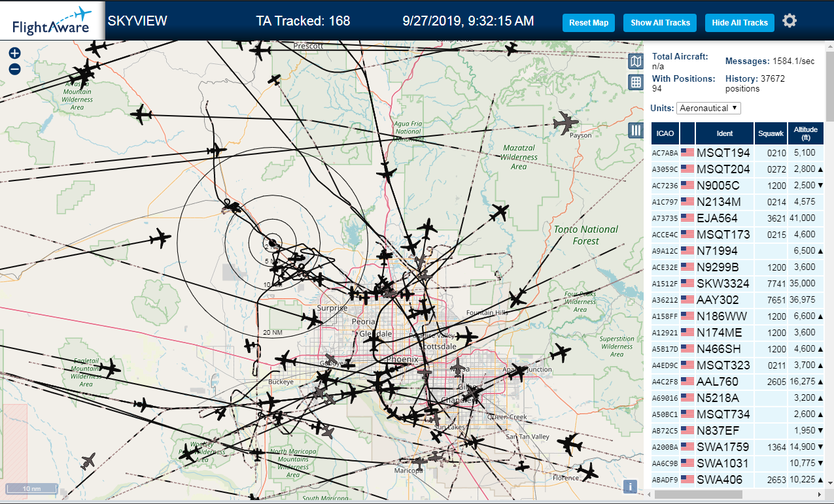Open the map layer selector icon
Image resolution: width=834 pixels, height=504 pixels.
click(636, 61)
